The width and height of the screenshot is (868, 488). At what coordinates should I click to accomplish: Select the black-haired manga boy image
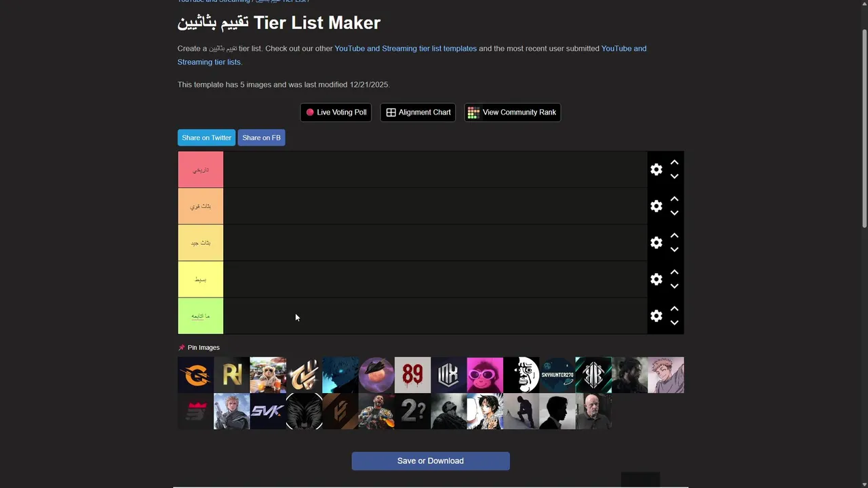click(485, 411)
